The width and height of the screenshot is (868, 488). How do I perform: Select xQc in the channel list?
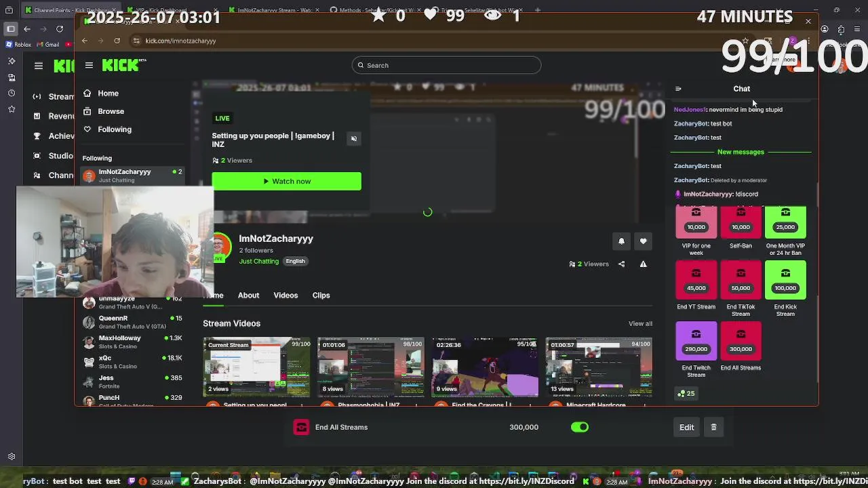[x=132, y=362]
